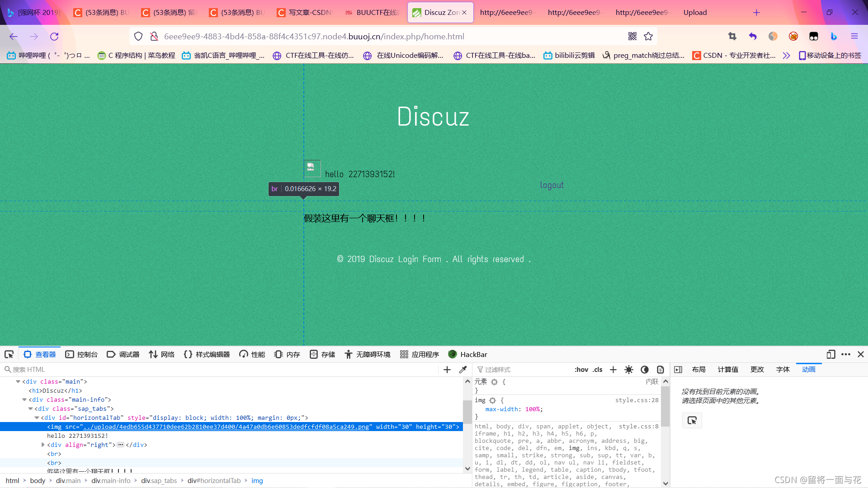Collapse the div class="main" tree node
This screenshot has width=868, height=488.
tap(18, 381)
